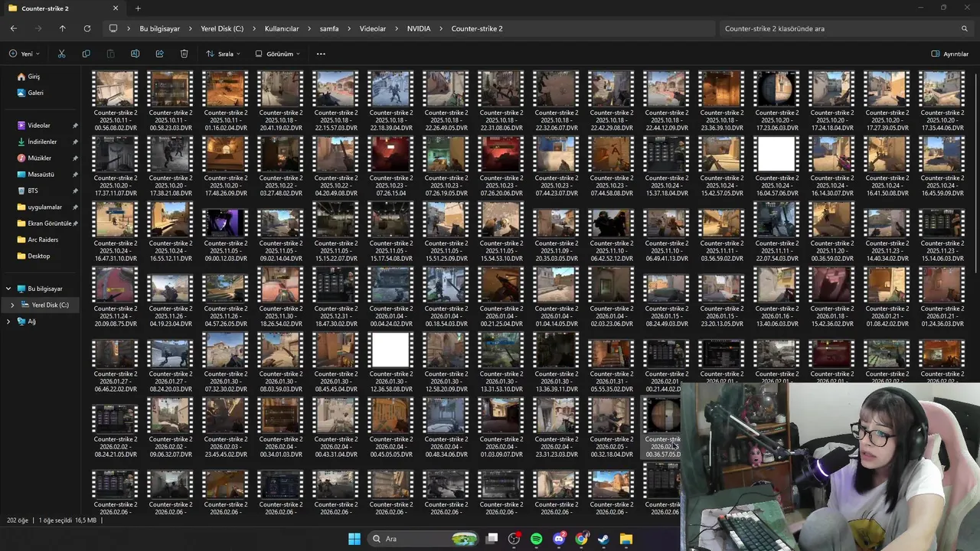Open the Görünüm (View) dropdown
The width and height of the screenshot is (980, 551).
(x=277, y=54)
